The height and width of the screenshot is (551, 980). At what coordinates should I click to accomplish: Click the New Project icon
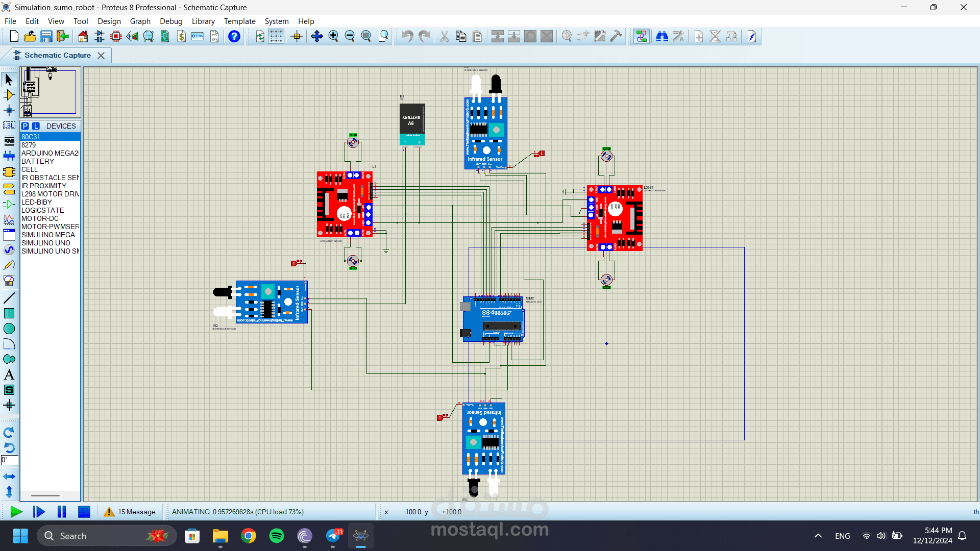tap(14, 36)
